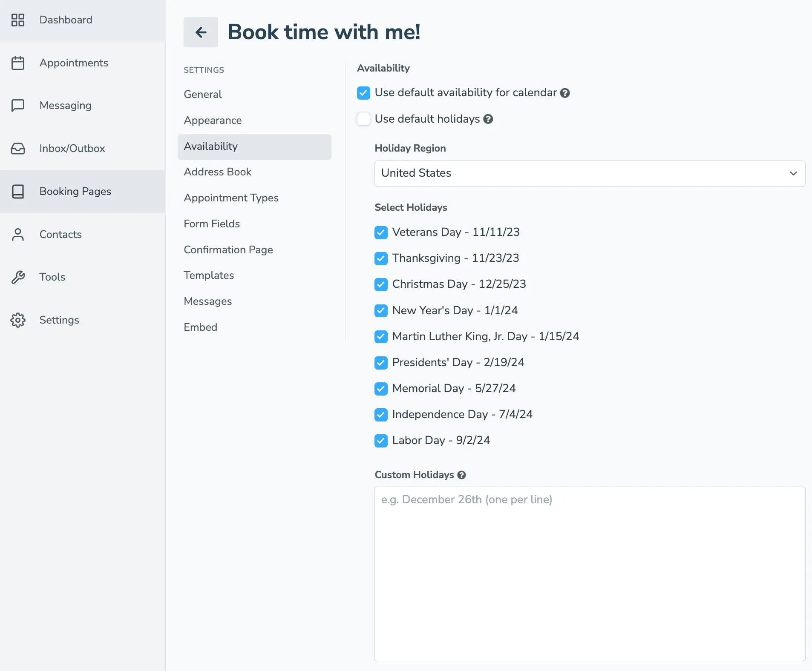
Task: Click help icon beside Custom Holidays
Action: [x=461, y=475]
